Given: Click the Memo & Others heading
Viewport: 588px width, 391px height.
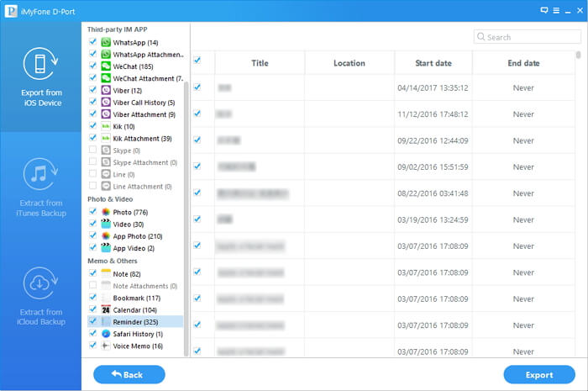Looking at the screenshot, I should point(113,261).
